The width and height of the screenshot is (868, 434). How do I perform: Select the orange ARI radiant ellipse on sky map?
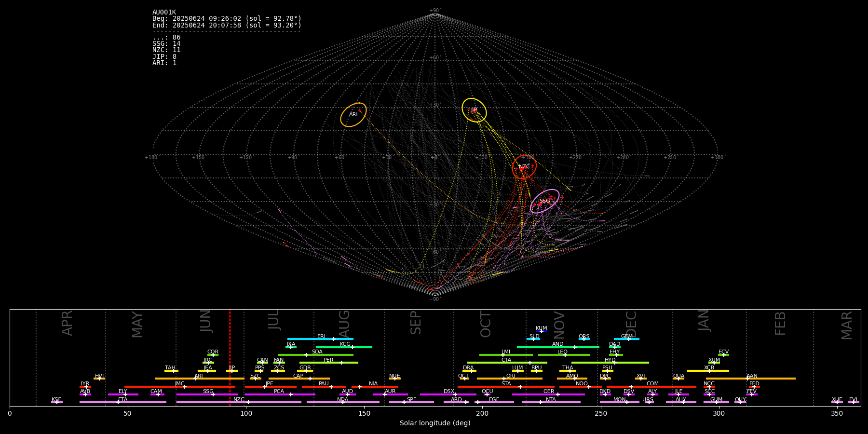(x=353, y=115)
